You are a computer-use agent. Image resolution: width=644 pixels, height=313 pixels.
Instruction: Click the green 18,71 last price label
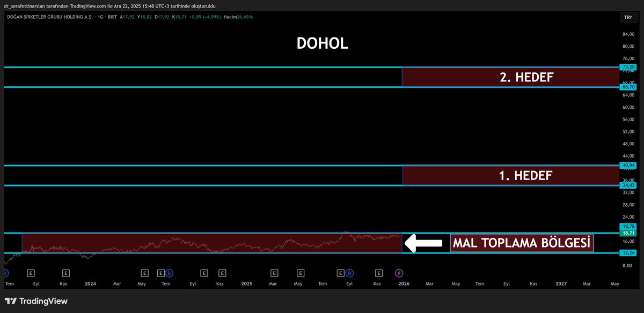click(627, 233)
